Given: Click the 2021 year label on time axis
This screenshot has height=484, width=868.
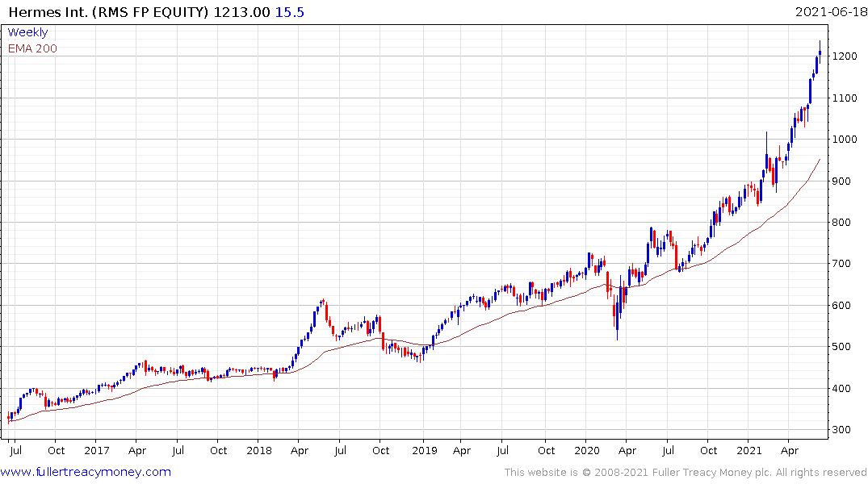Looking at the screenshot, I should click(x=749, y=451).
